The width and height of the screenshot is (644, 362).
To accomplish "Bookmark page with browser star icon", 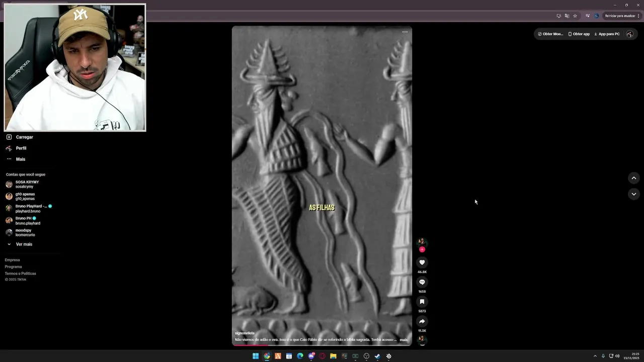I will click(575, 16).
